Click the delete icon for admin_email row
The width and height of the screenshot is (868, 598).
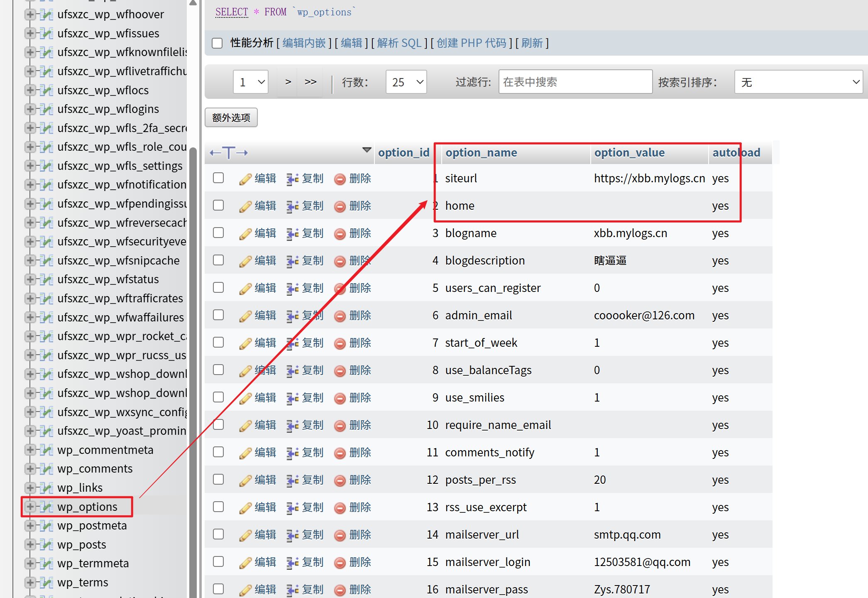coord(340,316)
